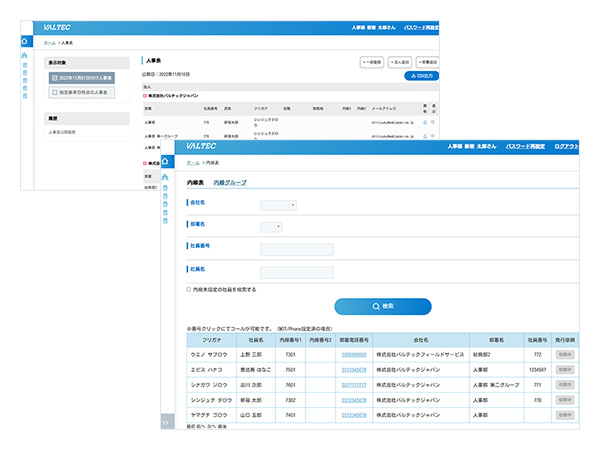The image size is (600, 450).
Task: Check 内線未設定の社員を検索する checkbox
Action: point(190,289)
